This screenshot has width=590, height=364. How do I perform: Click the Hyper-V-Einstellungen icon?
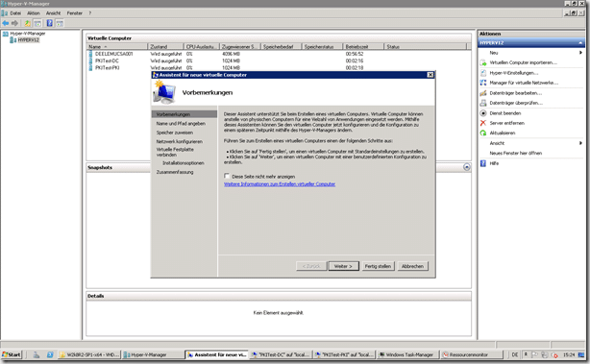click(x=483, y=73)
